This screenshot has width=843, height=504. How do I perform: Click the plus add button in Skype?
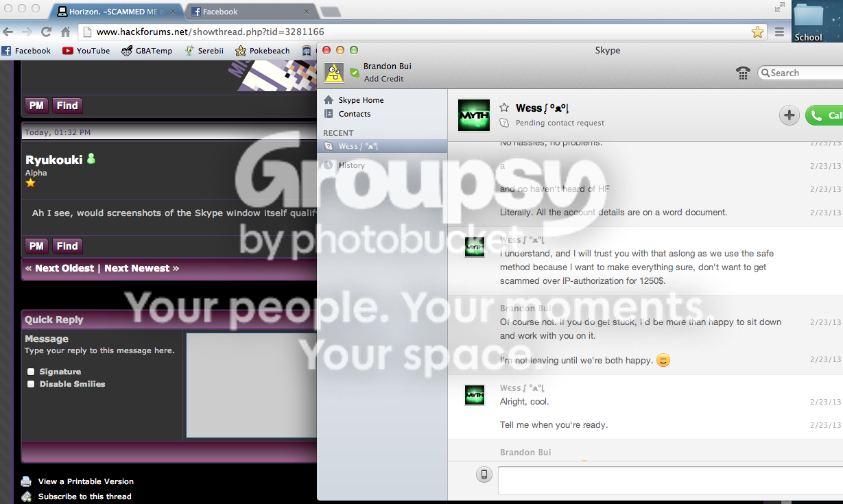pos(789,115)
